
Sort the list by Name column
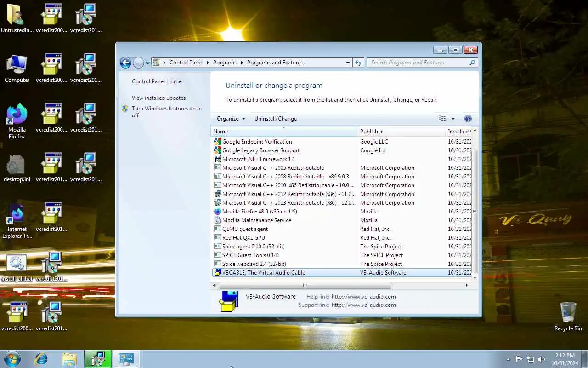click(284, 132)
